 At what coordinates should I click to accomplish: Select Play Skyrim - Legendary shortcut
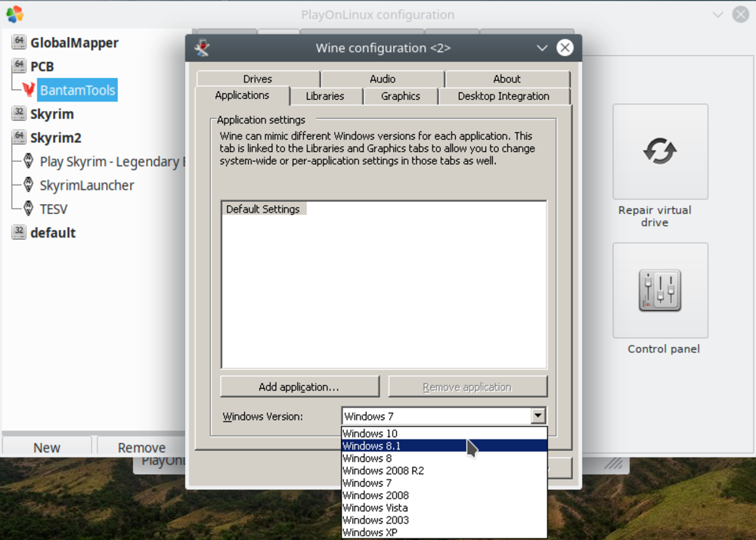(113, 162)
